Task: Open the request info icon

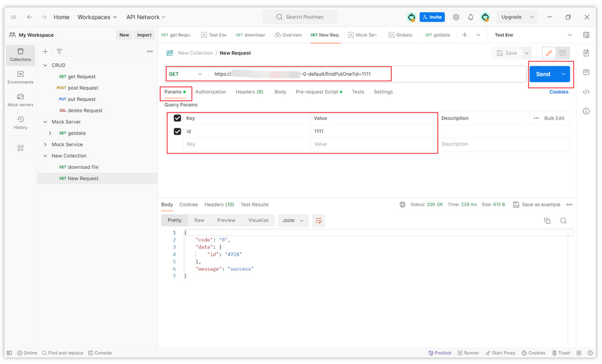Action: pyautogui.click(x=586, y=111)
